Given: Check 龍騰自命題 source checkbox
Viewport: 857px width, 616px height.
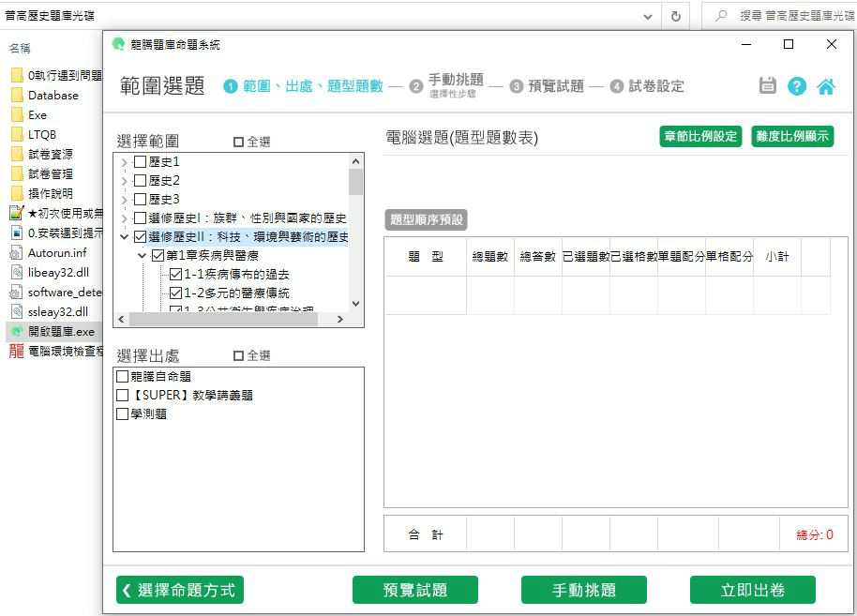Looking at the screenshot, I should [x=123, y=377].
